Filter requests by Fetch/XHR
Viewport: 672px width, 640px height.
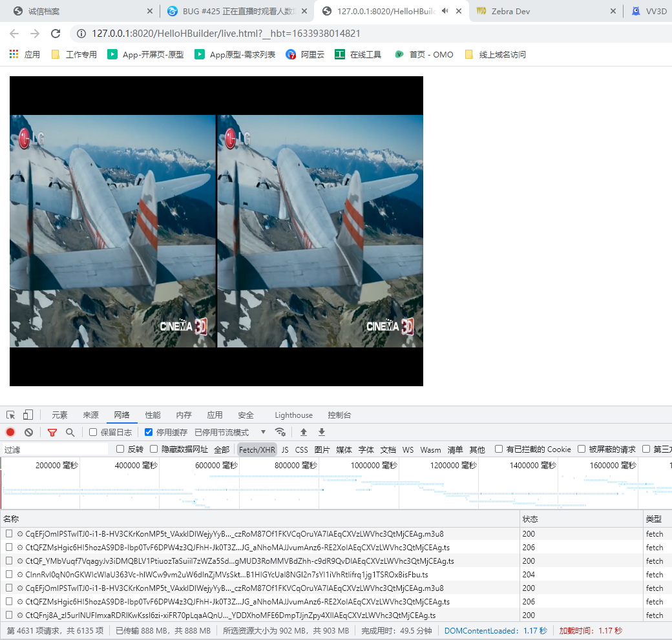click(x=257, y=449)
